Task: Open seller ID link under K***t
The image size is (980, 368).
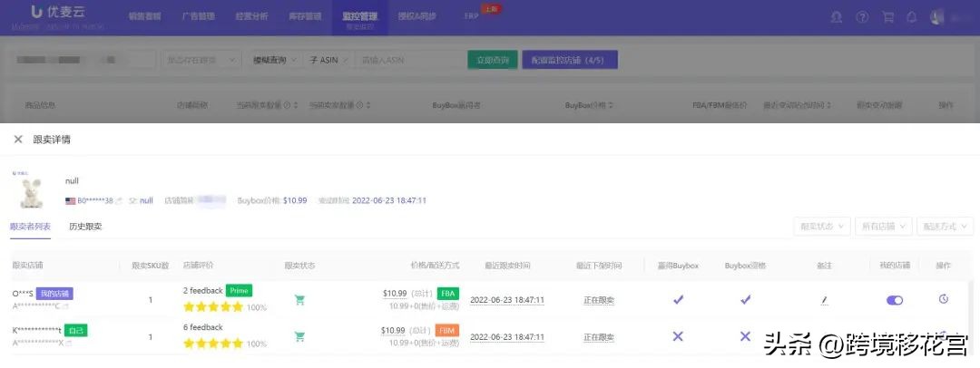Action: [x=38, y=343]
